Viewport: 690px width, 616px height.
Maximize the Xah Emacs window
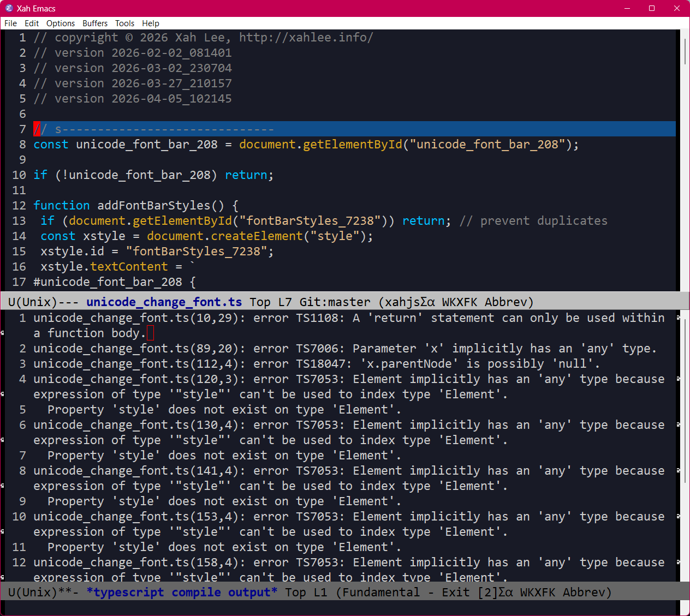(x=652, y=8)
